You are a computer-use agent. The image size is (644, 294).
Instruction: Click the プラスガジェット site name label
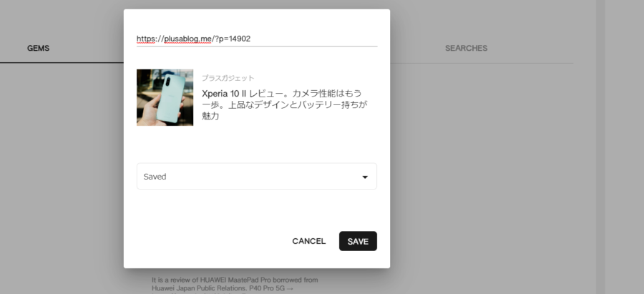pyautogui.click(x=228, y=78)
